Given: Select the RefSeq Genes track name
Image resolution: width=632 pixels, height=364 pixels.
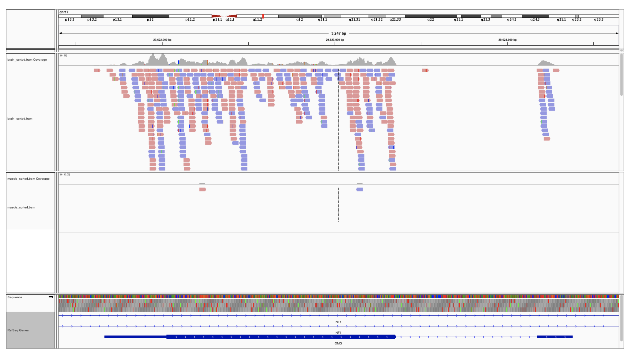Looking at the screenshot, I should pos(18,330).
